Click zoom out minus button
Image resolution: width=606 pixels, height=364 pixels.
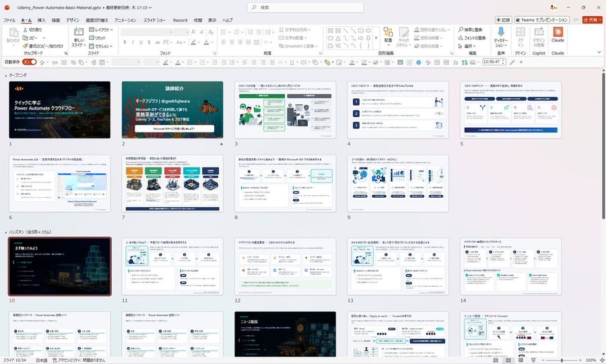pyautogui.click(x=544, y=360)
